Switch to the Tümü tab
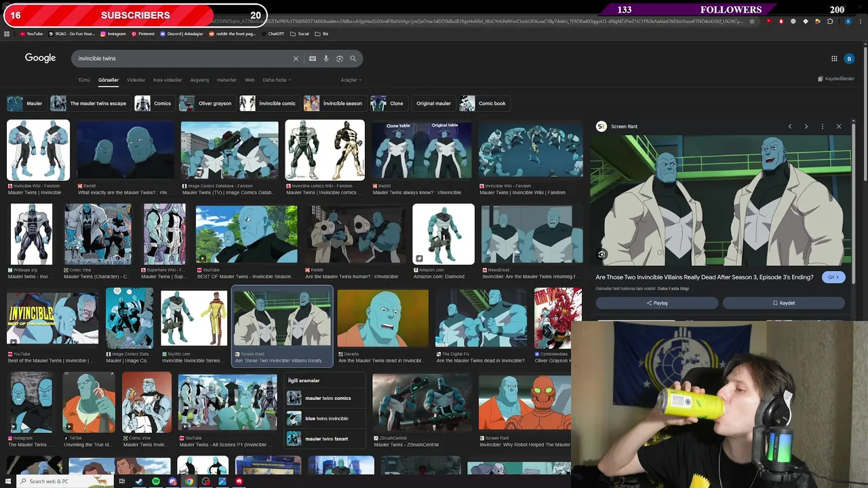Screen dimensions: 868x488 pos(84,80)
